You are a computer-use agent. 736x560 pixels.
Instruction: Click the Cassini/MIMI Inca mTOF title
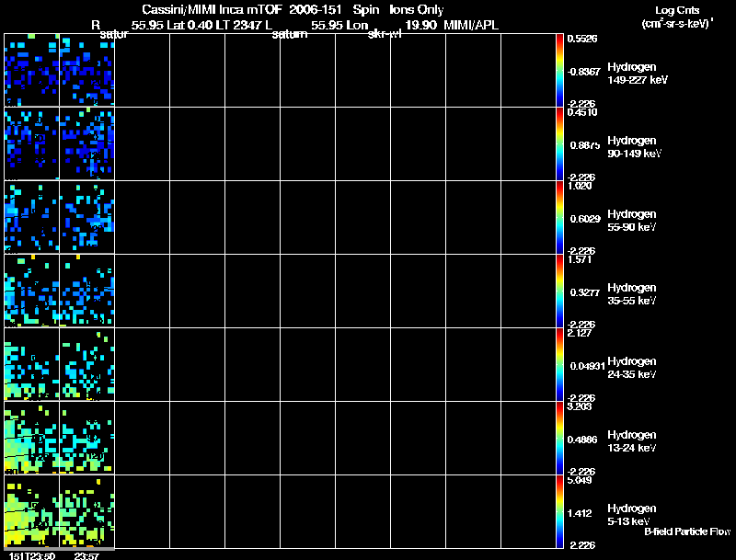tap(212, 9)
